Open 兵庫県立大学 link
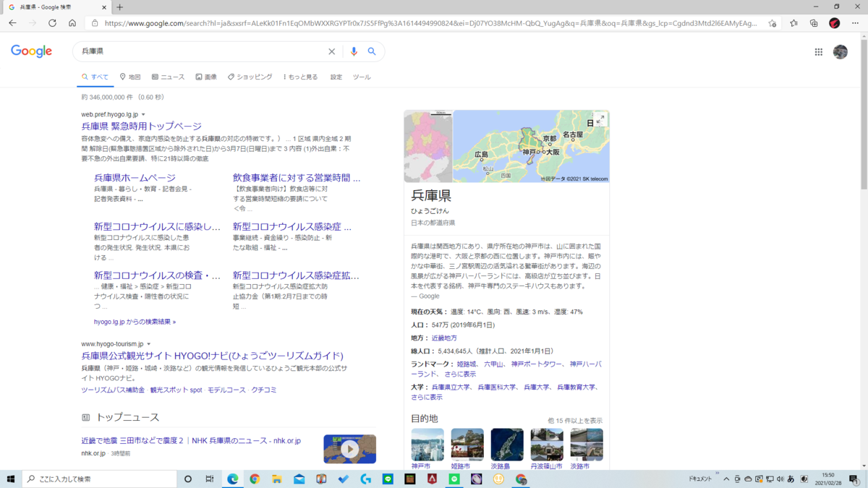The image size is (868, 488). coord(451,388)
